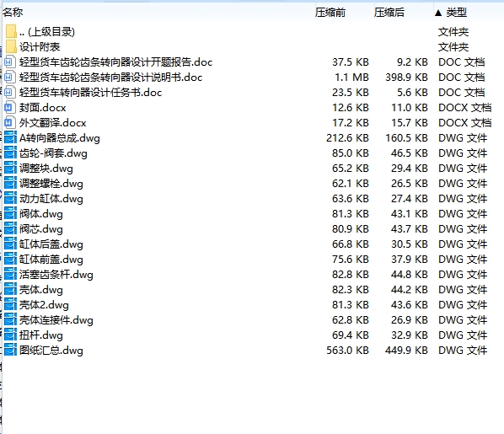
Task: Click the 69.4 KB size value
Action: coord(351,335)
